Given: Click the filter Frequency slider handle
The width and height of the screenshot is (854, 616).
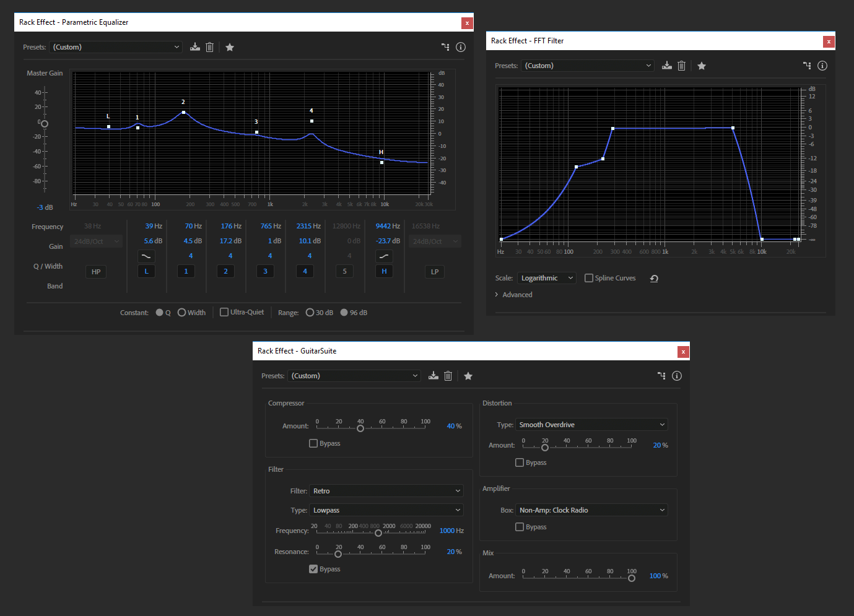Looking at the screenshot, I should click(378, 533).
